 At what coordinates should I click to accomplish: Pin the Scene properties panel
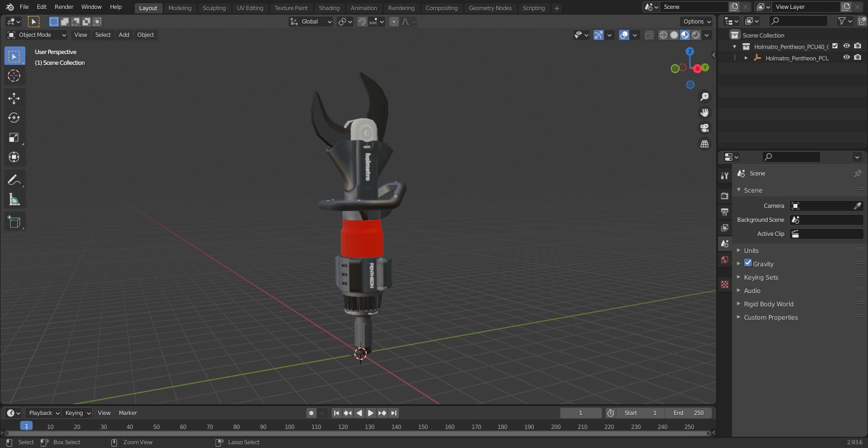[857, 173]
